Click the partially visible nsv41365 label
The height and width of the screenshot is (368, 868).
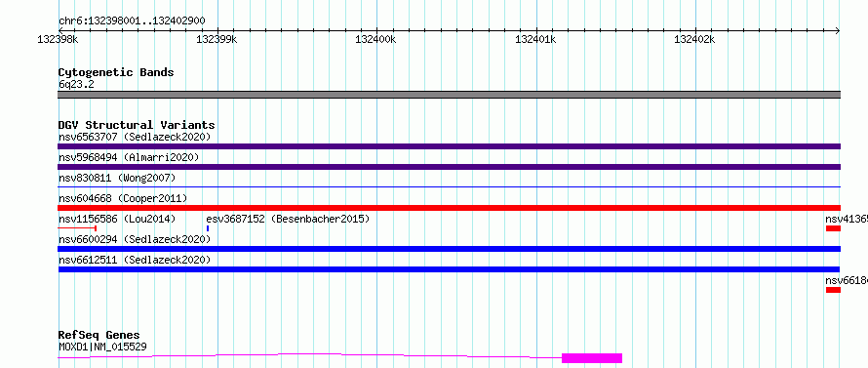tap(847, 219)
